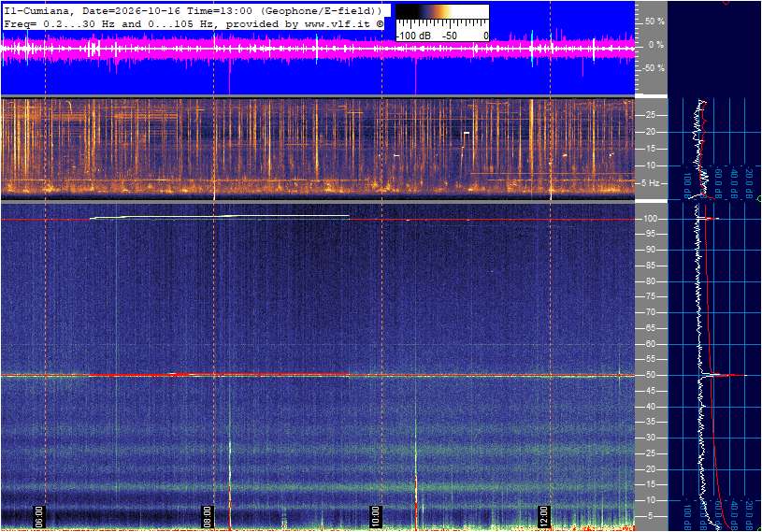Click the '35' tick on the E-field axis
762x532 pixels.
[x=650, y=423]
